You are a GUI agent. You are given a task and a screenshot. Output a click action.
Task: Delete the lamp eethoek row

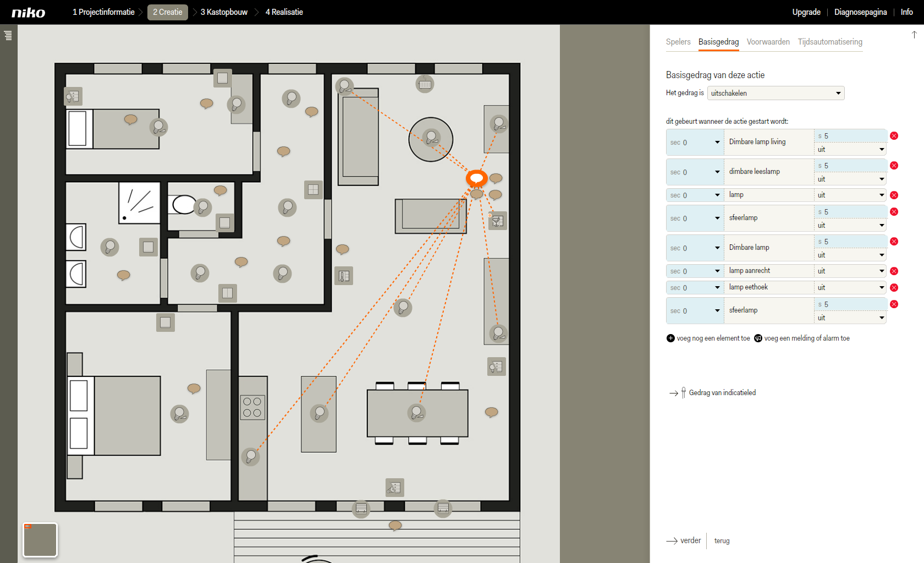[894, 288]
